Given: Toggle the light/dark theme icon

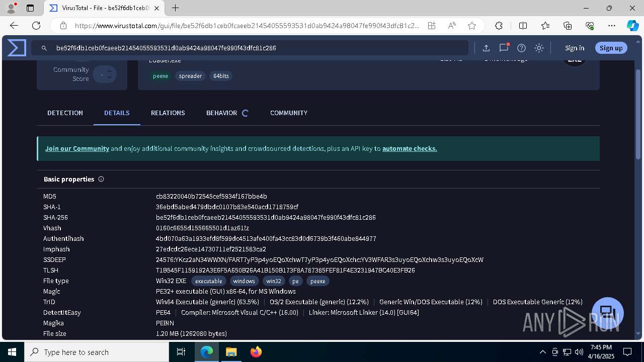Looking at the screenshot, I should [539, 48].
